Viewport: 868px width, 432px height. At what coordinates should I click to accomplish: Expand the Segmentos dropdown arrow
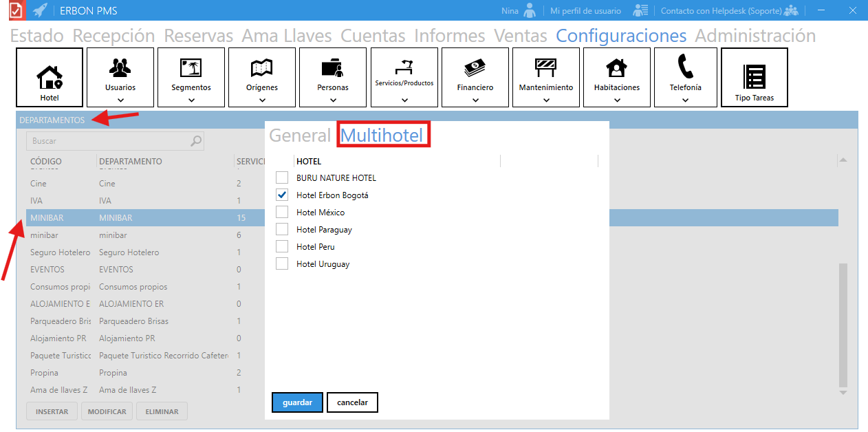tap(191, 100)
